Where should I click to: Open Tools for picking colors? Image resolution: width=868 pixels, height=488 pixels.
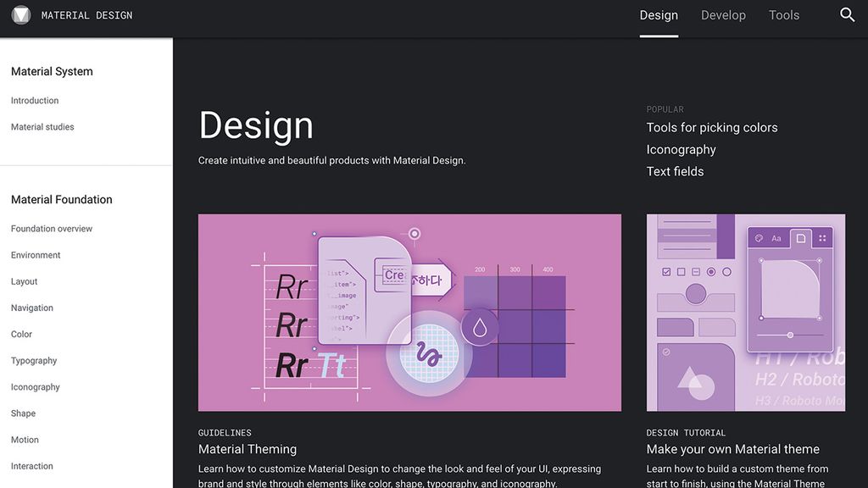tap(711, 127)
